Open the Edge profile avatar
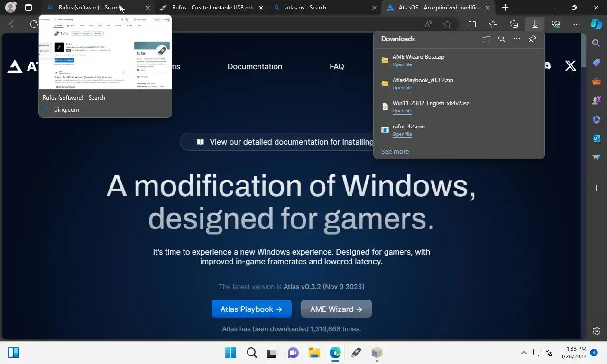Screen dimensions: 607x364 tap(10, 8)
